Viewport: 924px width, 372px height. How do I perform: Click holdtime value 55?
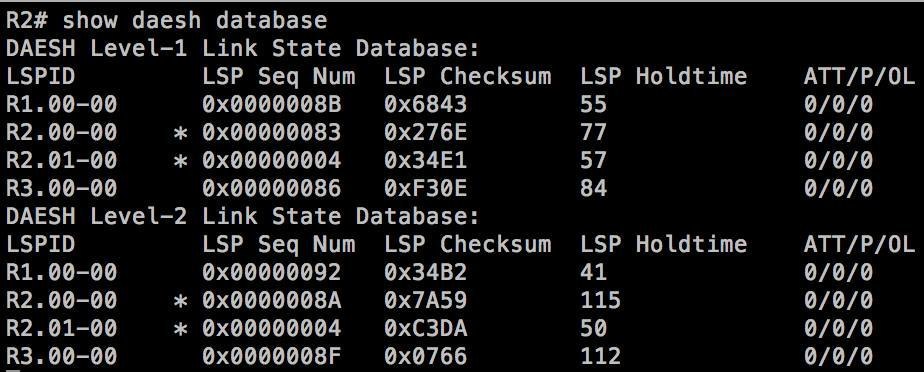pos(593,104)
